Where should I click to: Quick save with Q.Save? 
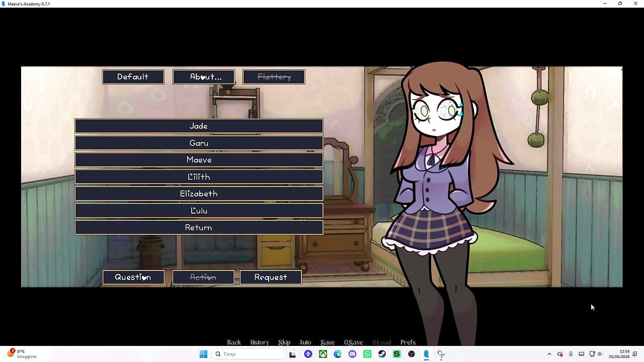pyautogui.click(x=354, y=342)
